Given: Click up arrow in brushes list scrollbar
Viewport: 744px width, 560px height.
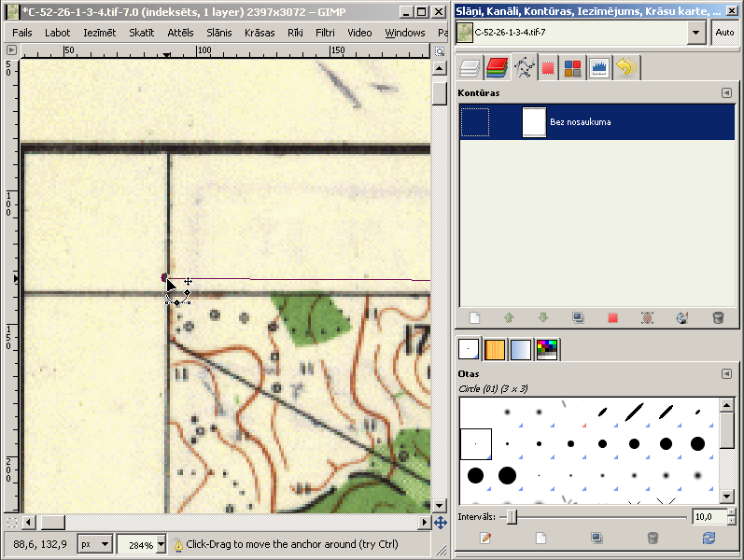Looking at the screenshot, I should 727,405.
